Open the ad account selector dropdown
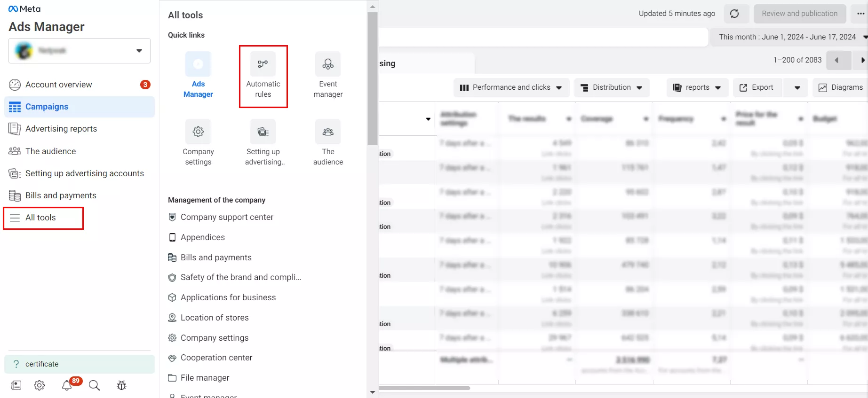The height and width of the screenshot is (398, 868). [x=80, y=51]
